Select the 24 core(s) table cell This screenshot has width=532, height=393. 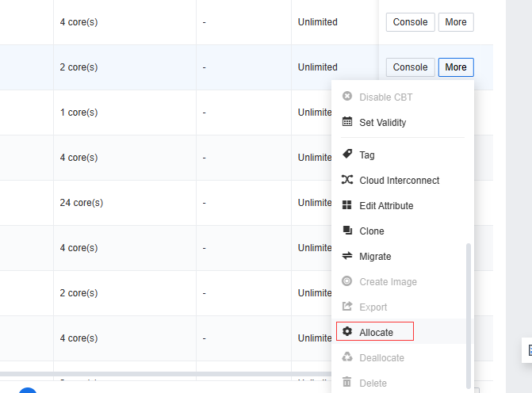[x=82, y=202]
